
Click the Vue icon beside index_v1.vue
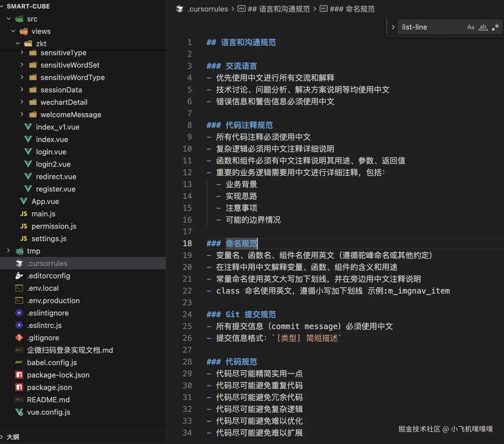click(x=28, y=127)
